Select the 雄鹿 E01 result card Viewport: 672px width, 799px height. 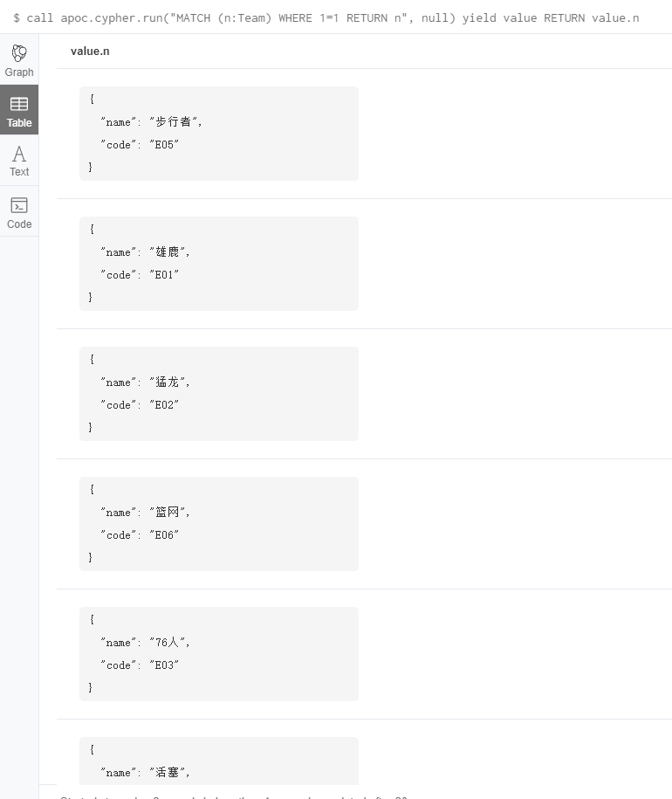pyautogui.click(x=218, y=263)
